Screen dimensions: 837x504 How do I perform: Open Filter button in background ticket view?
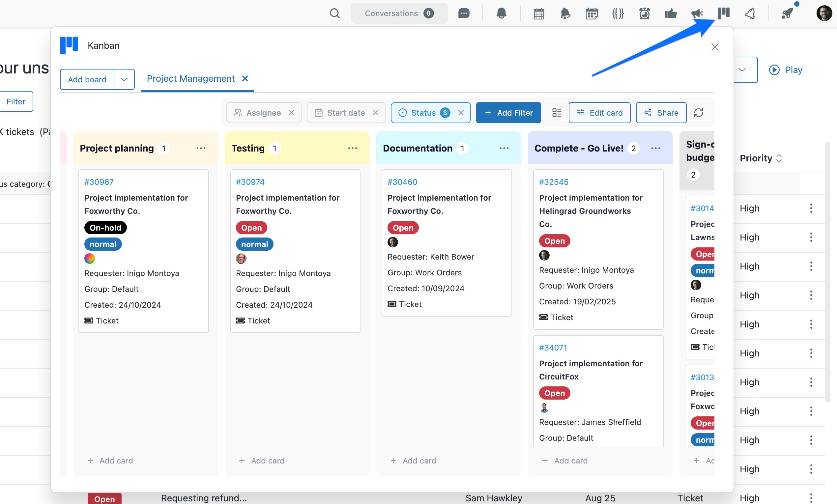click(15, 101)
